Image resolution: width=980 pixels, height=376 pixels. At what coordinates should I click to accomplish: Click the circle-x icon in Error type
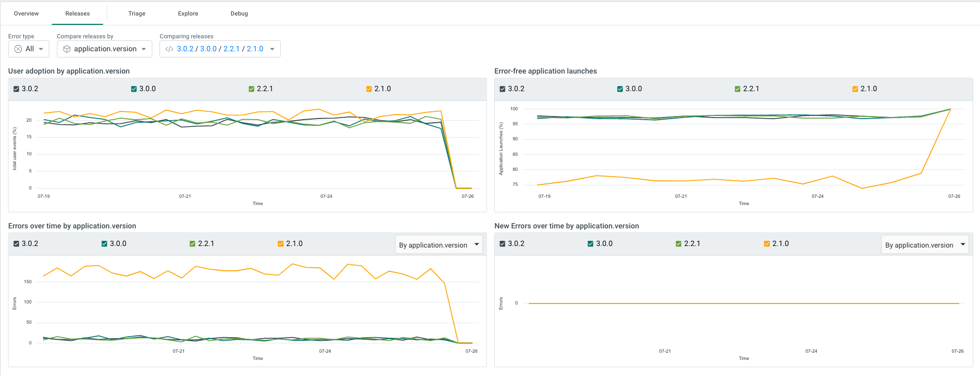click(x=18, y=49)
